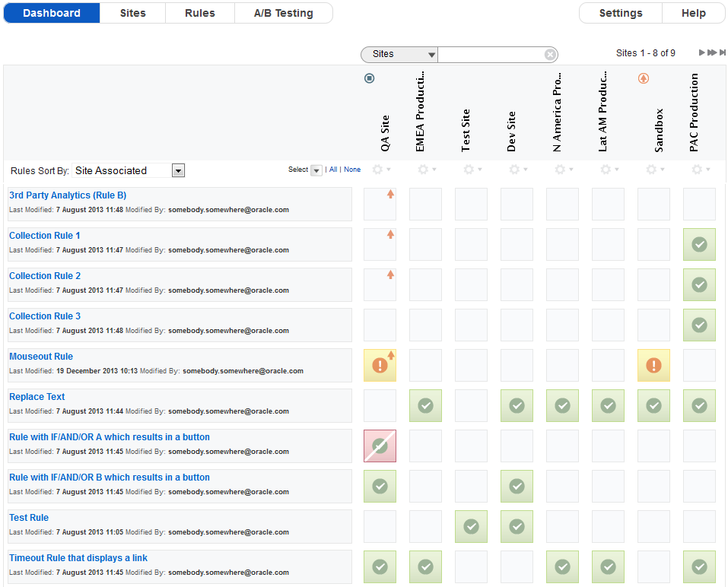
Task: Toggle Timeout Rule on PAC Production
Action: (x=700, y=567)
